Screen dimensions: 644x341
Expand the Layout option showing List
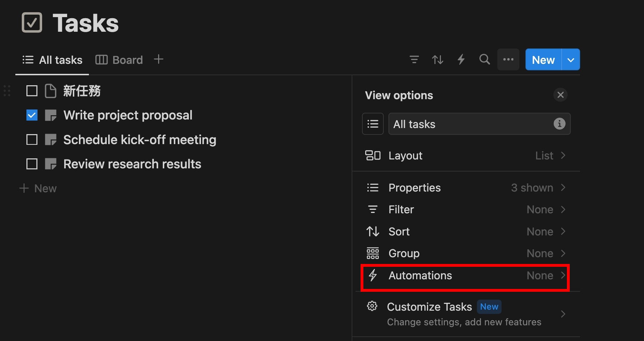466,156
